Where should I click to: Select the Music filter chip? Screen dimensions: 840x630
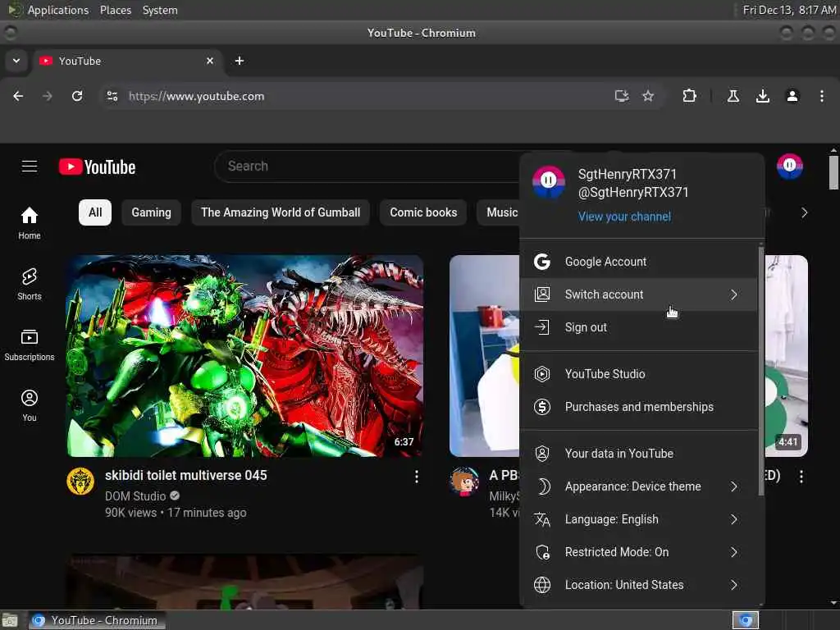tap(499, 212)
